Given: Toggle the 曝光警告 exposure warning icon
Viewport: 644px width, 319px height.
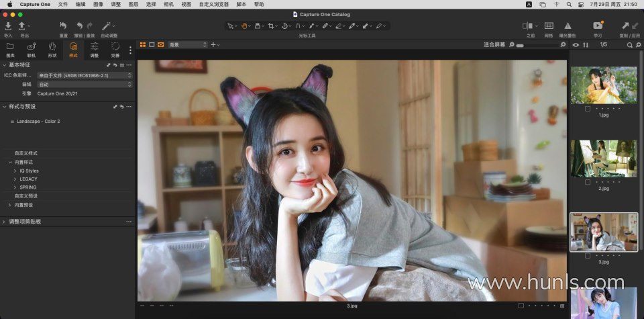Looking at the screenshot, I should 568,26.
